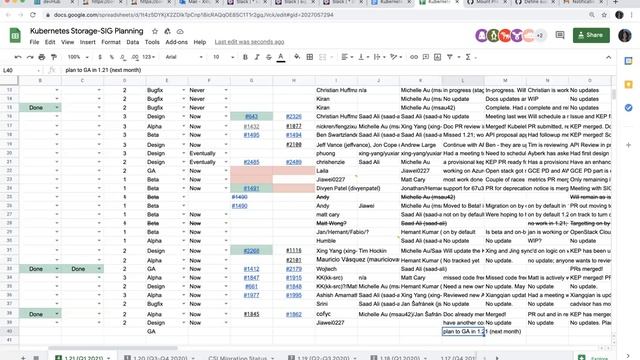Click the Move to folder icon
640x360 pixels.
point(167,31)
